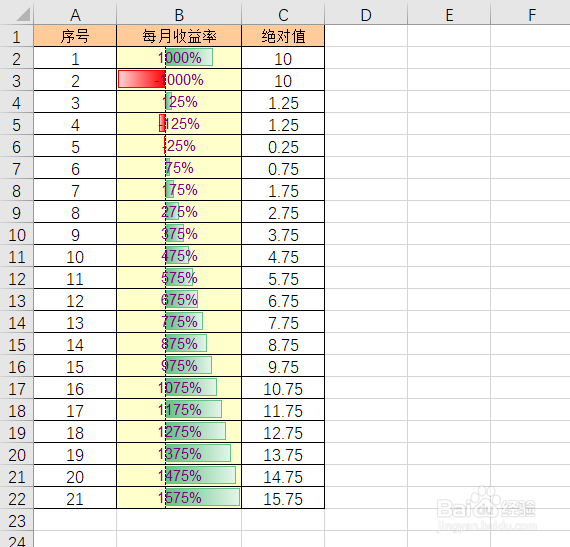Image resolution: width=570 pixels, height=547 pixels.
Task: Select the cell showing 1175%
Action: pos(179,410)
